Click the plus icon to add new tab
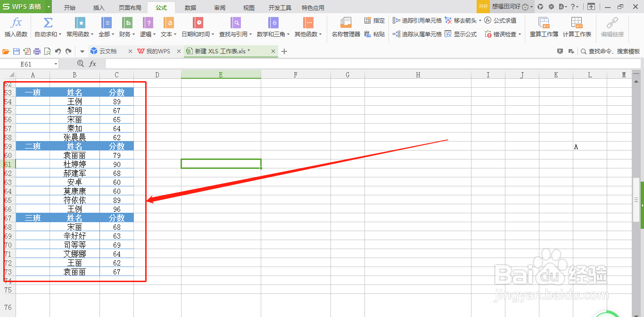This screenshot has height=317, width=644. [284, 51]
